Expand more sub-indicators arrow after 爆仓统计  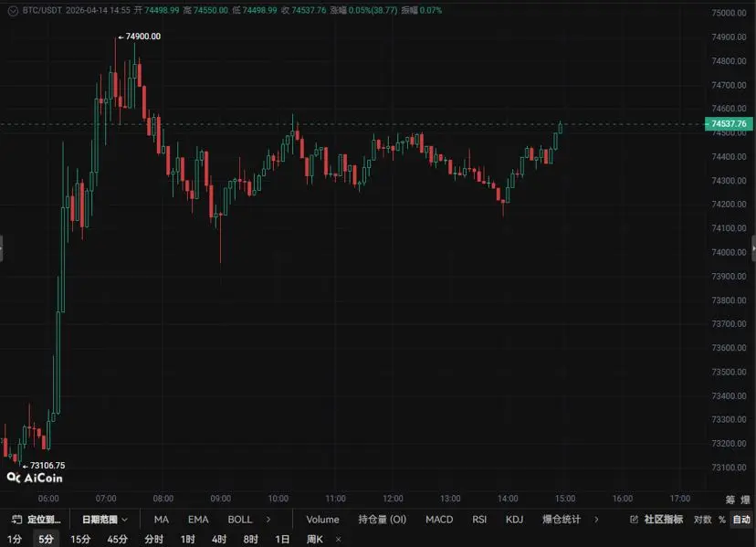[x=596, y=520]
